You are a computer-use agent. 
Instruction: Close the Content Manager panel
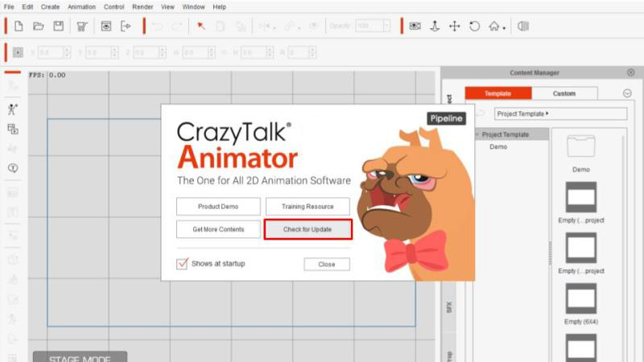click(x=631, y=72)
